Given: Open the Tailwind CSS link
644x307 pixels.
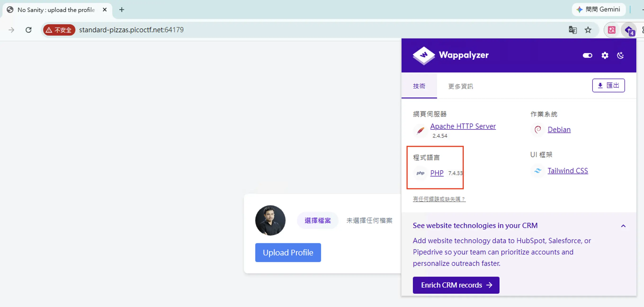Looking at the screenshot, I should pyautogui.click(x=568, y=171).
